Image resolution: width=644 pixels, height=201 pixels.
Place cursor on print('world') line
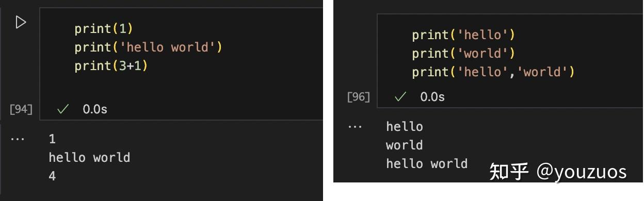[x=463, y=54]
